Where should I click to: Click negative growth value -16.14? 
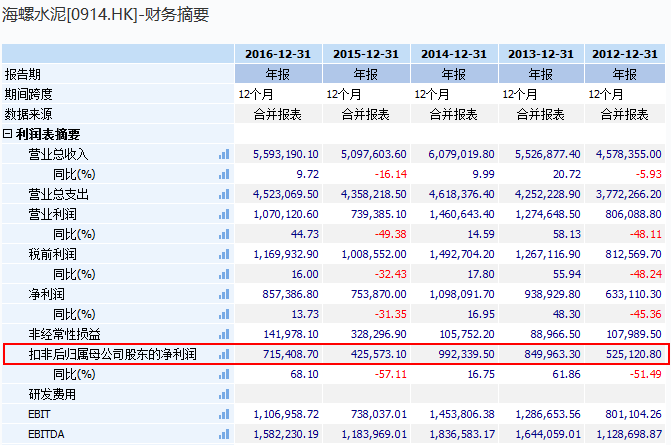point(391,175)
